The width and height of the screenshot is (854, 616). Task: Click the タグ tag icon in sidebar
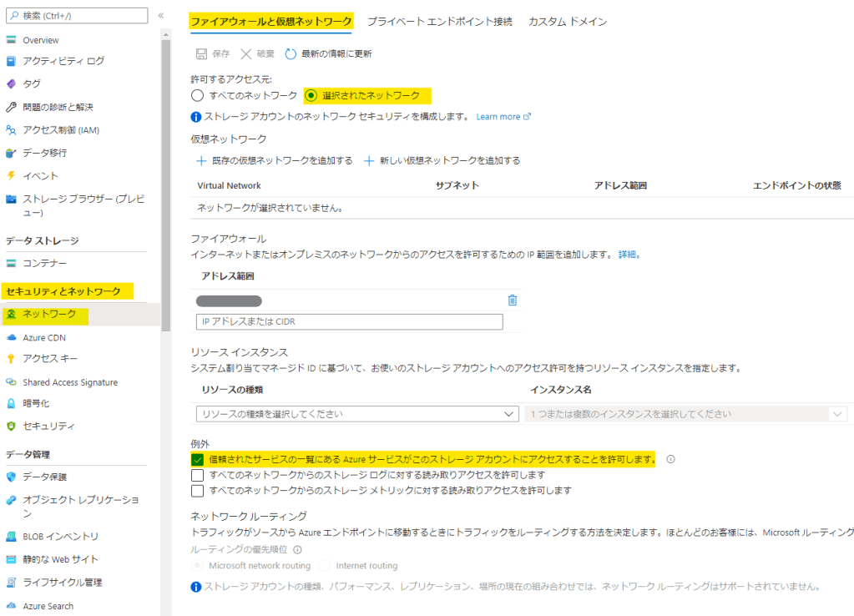click(12, 83)
